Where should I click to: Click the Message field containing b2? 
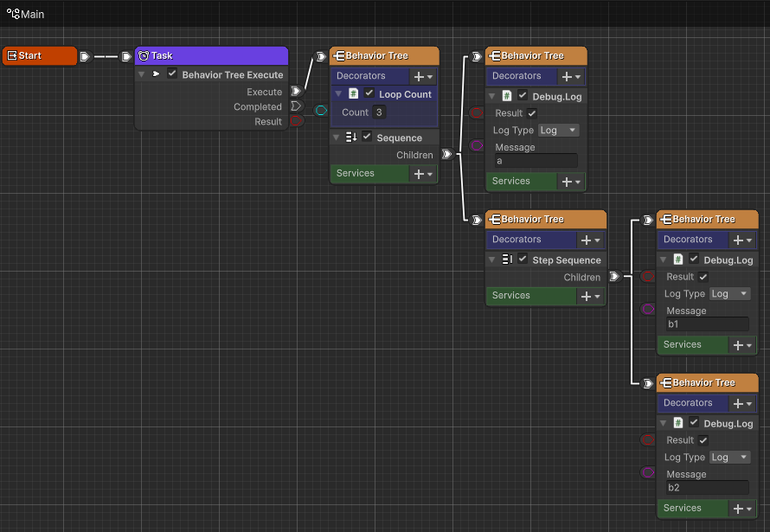pyautogui.click(x=706, y=488)
